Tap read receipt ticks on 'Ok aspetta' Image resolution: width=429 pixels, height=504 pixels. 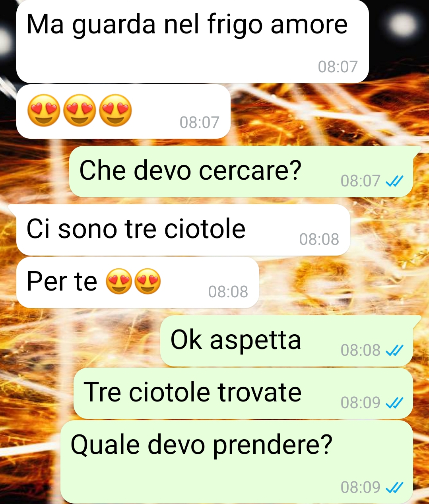click(x=394, y=351)
